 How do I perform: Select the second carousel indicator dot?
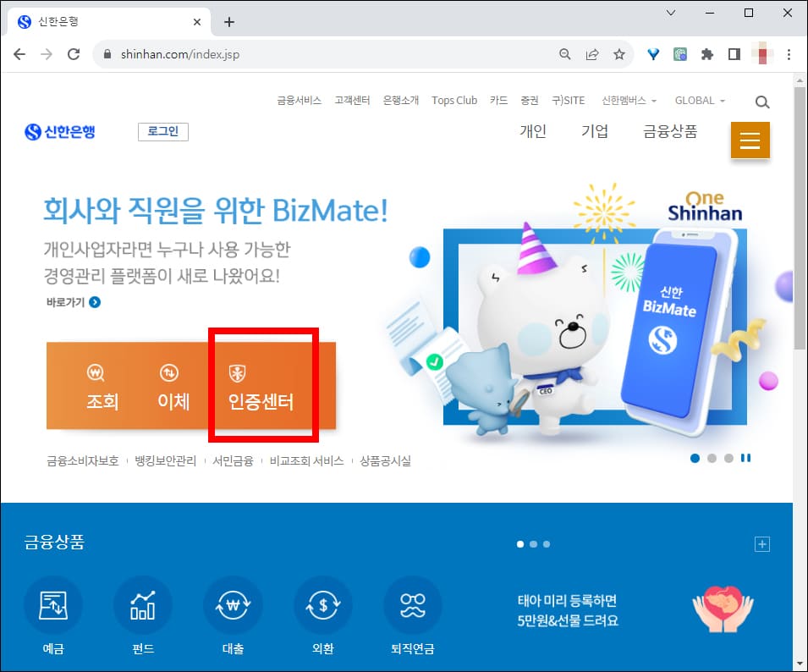pyautogui.click(x=712, y=458)
